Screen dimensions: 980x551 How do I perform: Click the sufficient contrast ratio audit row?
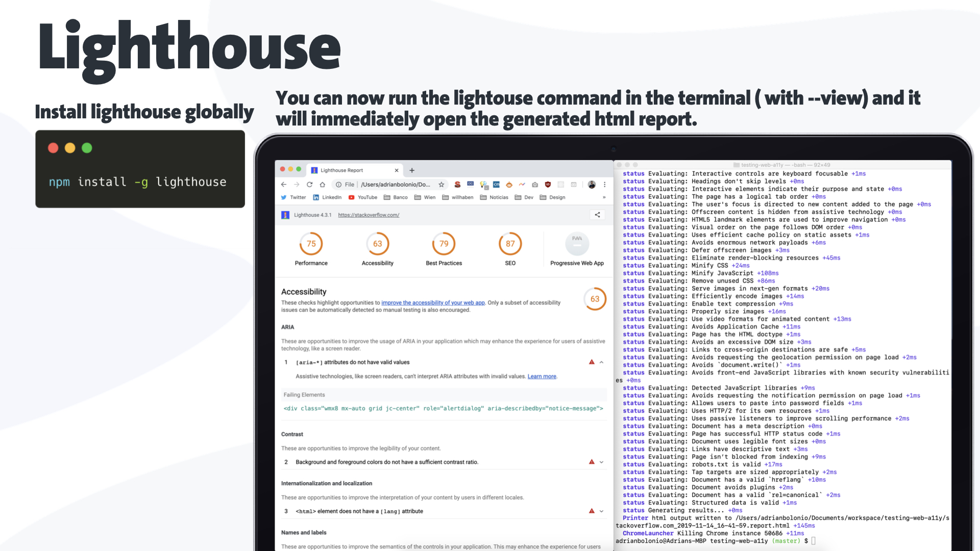(444, 462)
